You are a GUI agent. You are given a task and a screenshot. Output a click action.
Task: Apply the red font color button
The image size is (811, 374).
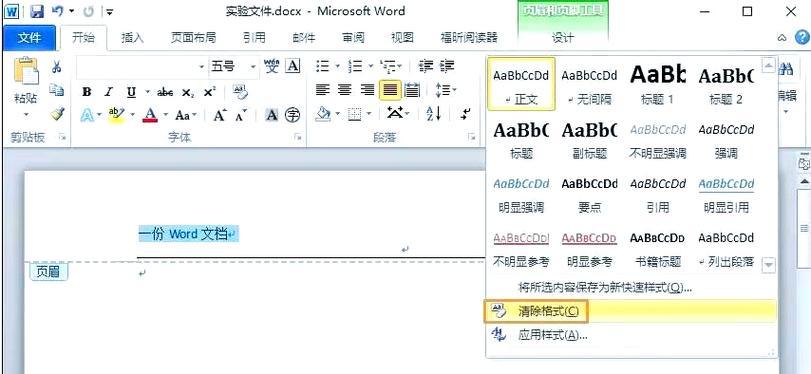tap(150, 115)
